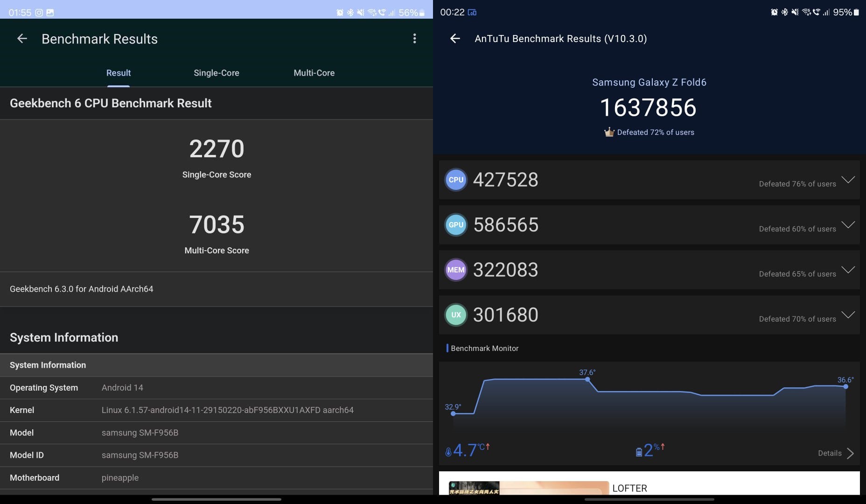Image resolution: width=866 pixels, height=504 pixels.
Task: Tap the Instagram notification icon in status bar
Action: click(39, 13)
